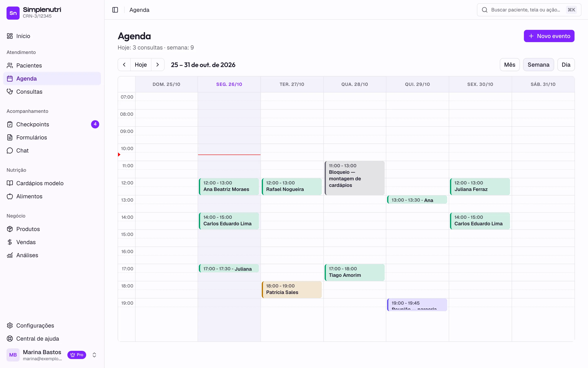Image resolution: width=588 pixels, height=368 pixels.
Task: Open Checkpoints in the sidebar
Action: pos(52,124)
